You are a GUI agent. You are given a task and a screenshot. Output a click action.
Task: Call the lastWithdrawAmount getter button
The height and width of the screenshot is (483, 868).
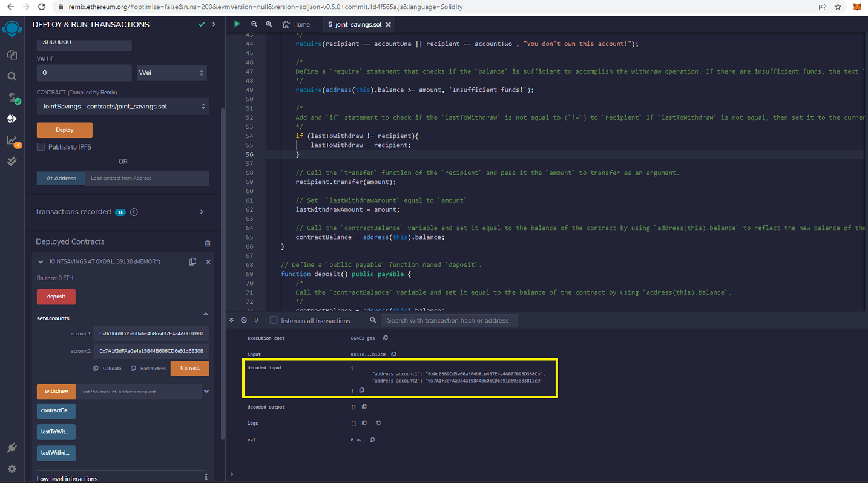56,453
